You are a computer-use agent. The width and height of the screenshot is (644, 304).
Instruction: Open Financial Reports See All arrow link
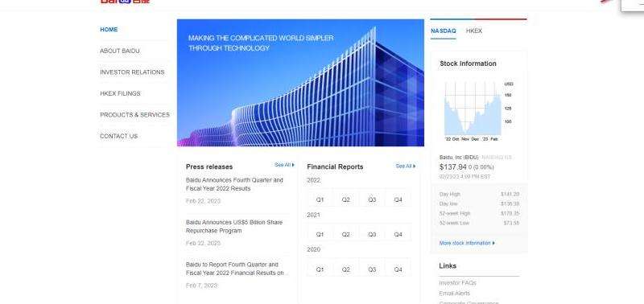[x=406, y=166]
